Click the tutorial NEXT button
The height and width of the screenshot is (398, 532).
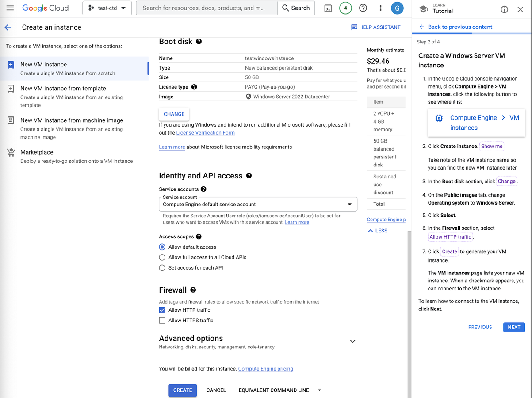click(514, 327)
